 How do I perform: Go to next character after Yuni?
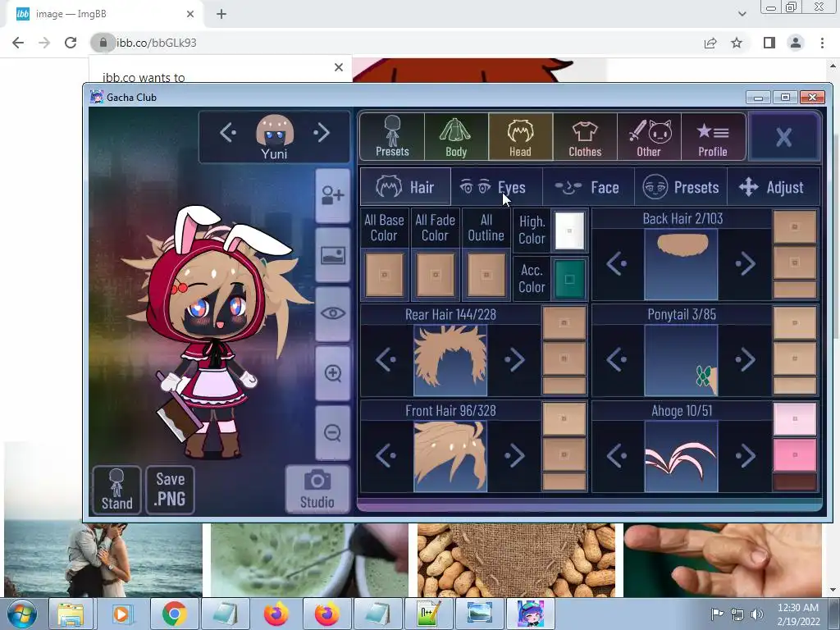point(322,132)
